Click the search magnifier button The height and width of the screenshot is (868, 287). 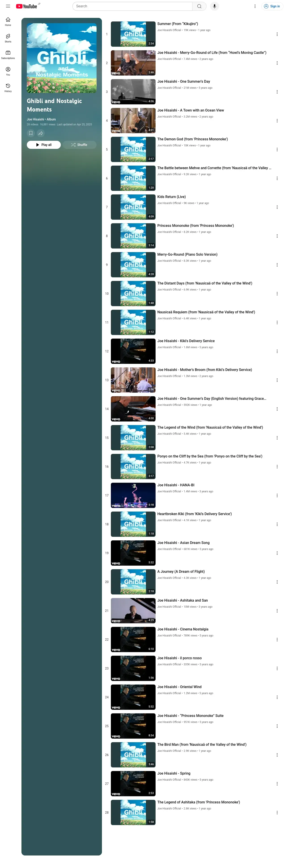coord(199,6)
